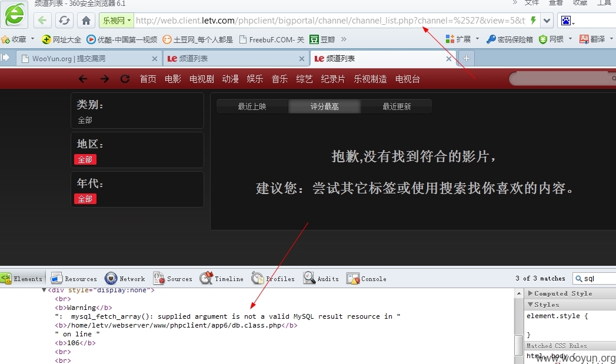The image size is (616, 364).
Task: Open 纪录片 channel
Action: tap(333, 79)
